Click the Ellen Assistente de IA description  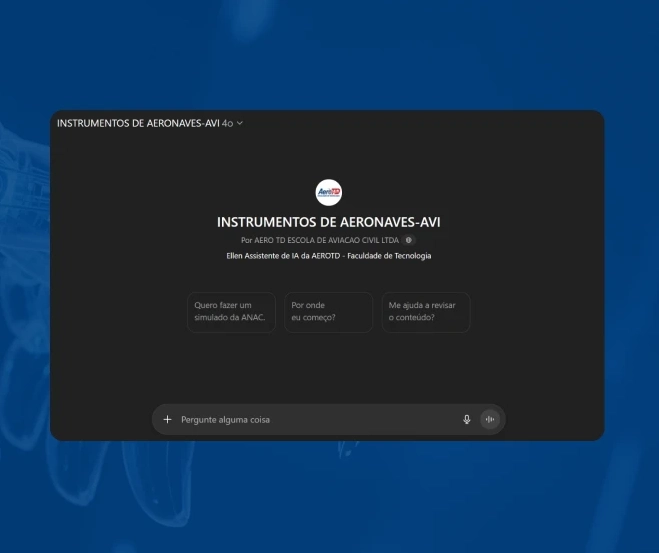(x=328, y=256)
